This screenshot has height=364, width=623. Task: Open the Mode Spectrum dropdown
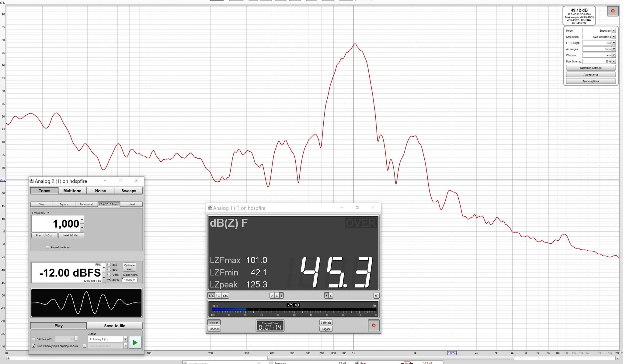[x=599, y=31]
